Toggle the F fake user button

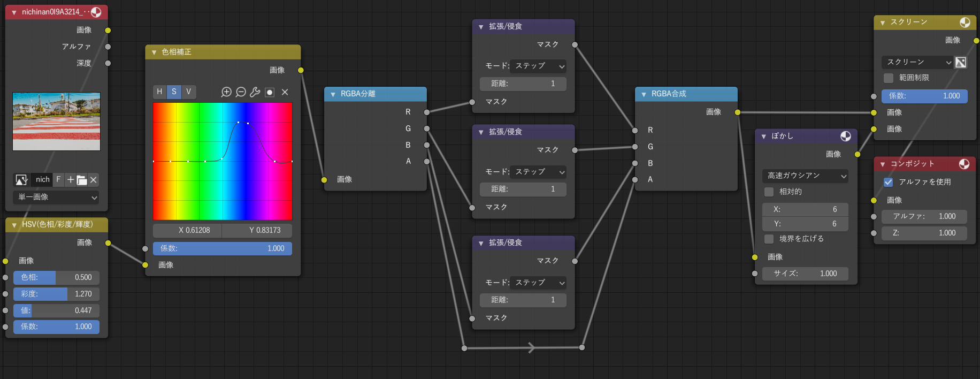pos(58,180)
